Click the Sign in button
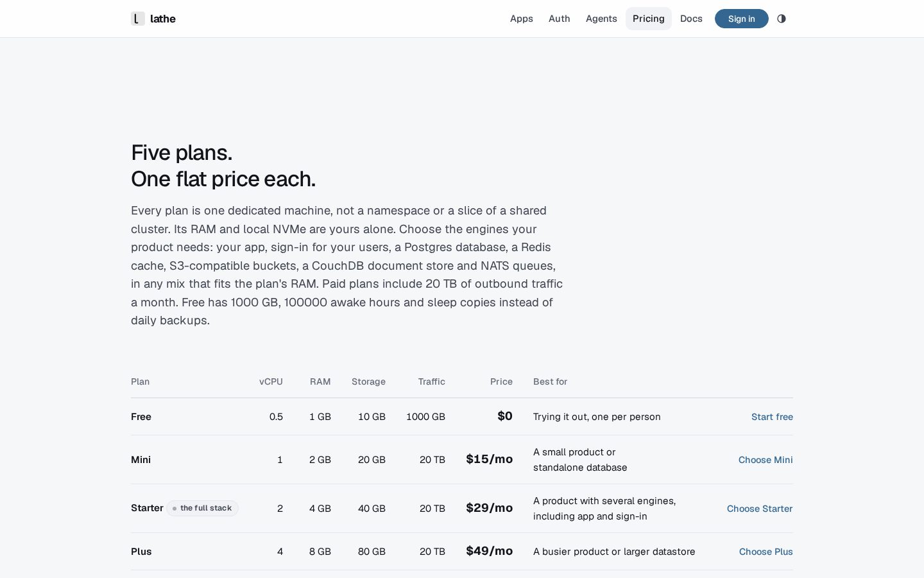 click(x=742, y=19)
